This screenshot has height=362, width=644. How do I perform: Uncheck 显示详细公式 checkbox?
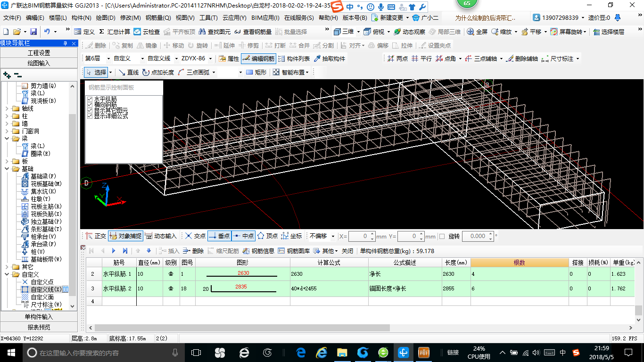coord(90,116)
